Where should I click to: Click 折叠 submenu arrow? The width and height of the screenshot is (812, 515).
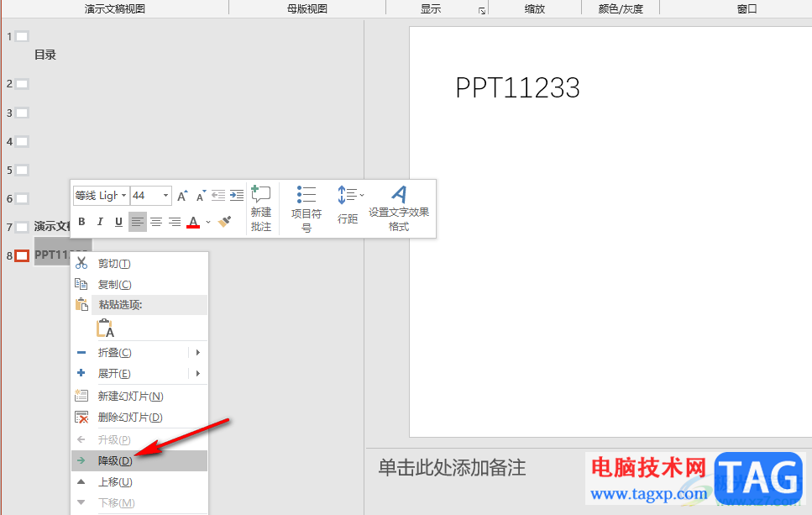tap(198, 353)
